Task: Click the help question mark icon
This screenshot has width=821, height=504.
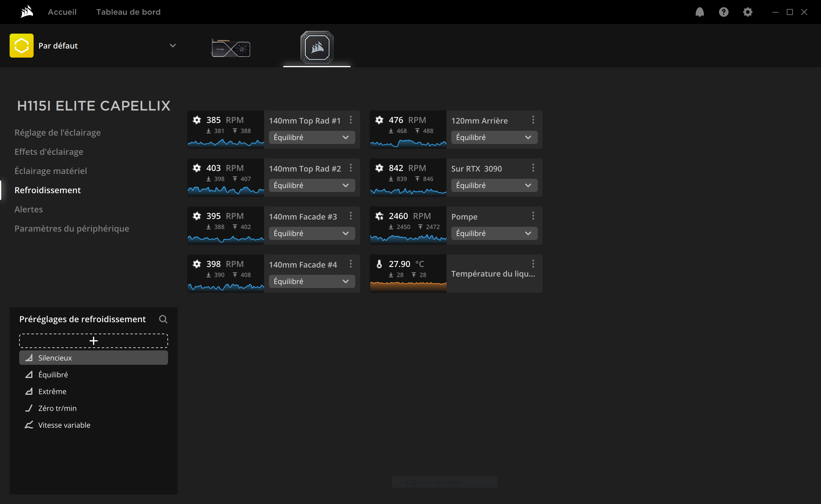Action: [x=723, y=12]
